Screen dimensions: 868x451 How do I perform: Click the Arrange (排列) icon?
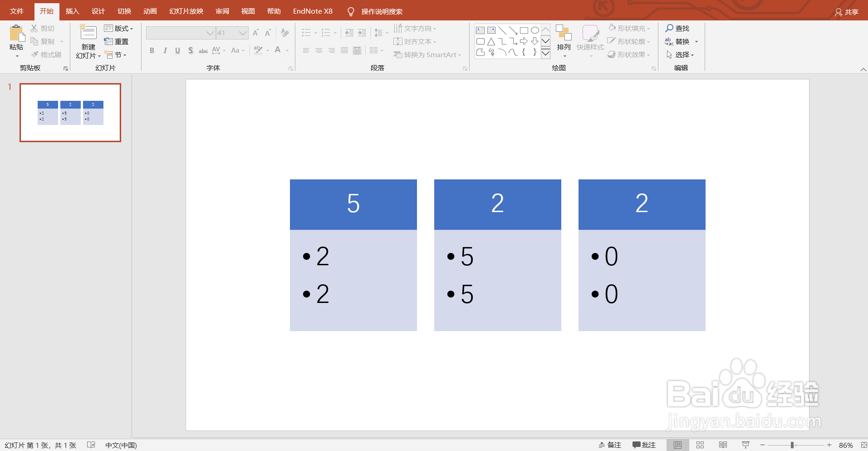click(x=564, y=33)
